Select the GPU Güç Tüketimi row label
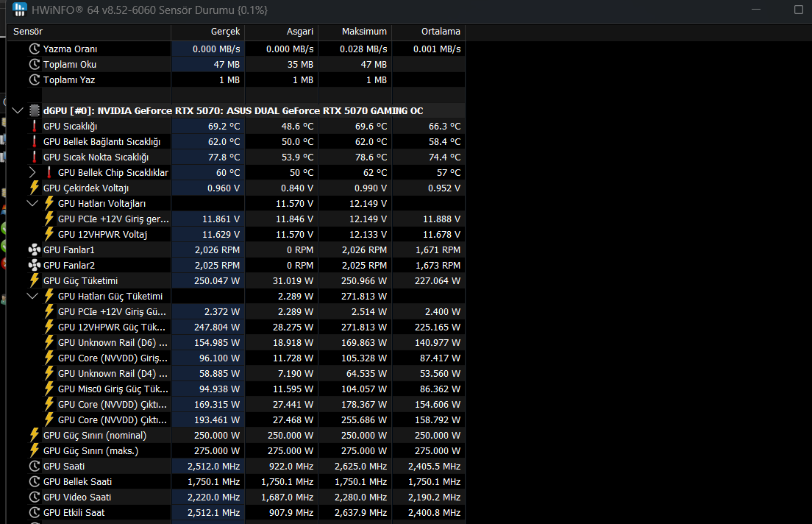Image resolution: width=812 pixels, height=524 pixels. 80,280
